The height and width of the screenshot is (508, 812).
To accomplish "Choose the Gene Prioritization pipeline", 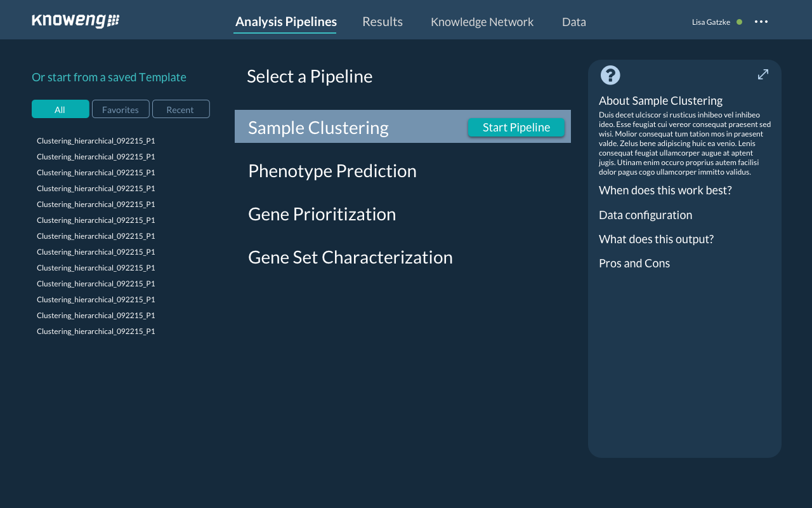I will 322,214.
